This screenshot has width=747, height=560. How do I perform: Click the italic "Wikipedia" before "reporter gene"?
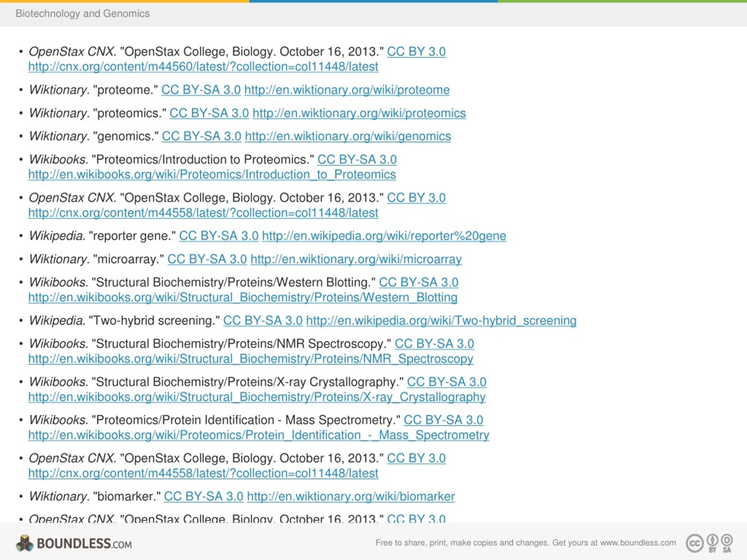(57, 236)
